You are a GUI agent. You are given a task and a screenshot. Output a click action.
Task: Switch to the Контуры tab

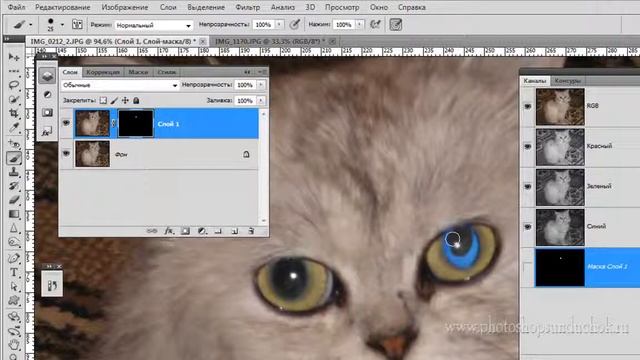coord(567,81)
